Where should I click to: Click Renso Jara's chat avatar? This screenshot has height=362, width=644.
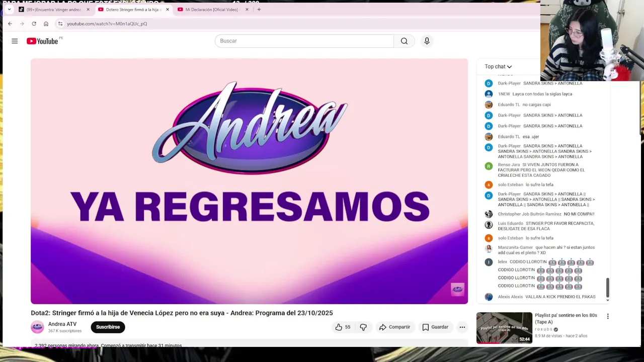pyautogui.click(x=489, y=166)
